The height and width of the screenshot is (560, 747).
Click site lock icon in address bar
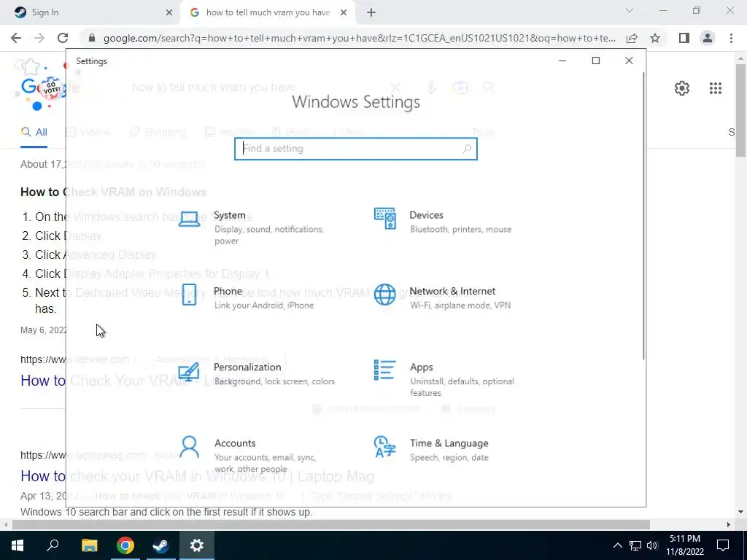click(x=92, y=38)
